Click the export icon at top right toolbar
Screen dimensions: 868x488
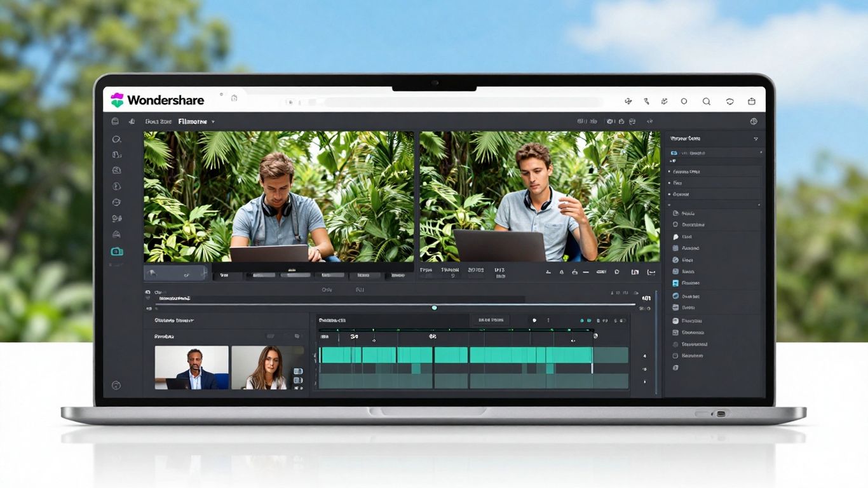tap(750, 101)
